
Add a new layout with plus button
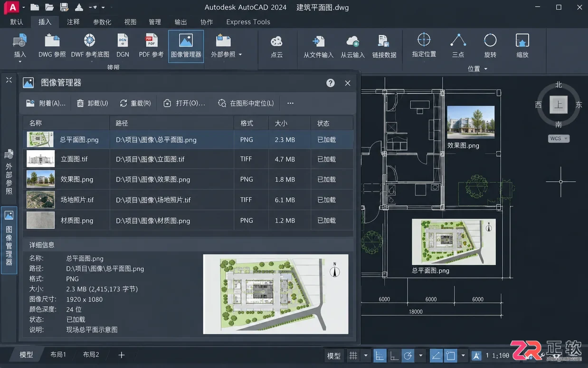pos(122,355)
